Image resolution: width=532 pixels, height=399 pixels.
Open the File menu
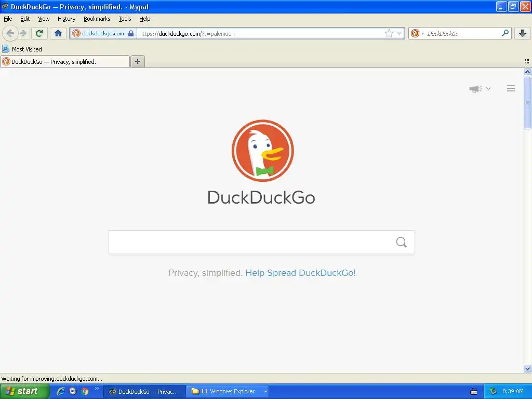tap(8, 19)
